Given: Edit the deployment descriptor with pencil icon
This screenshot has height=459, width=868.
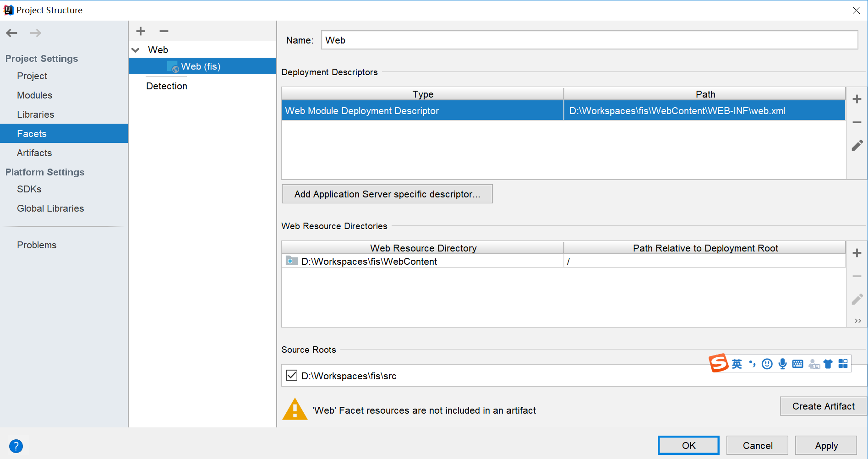Looking at the screenshot, I should click(857, 146).
